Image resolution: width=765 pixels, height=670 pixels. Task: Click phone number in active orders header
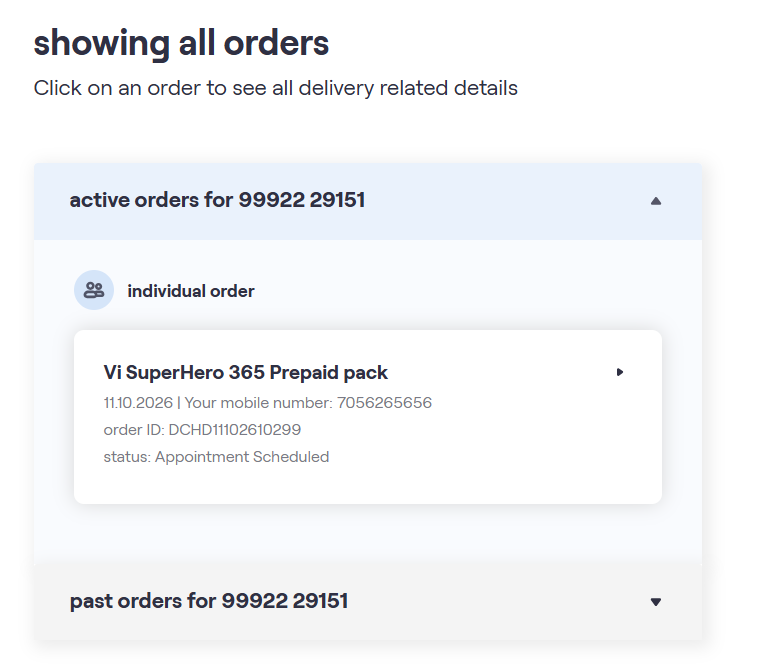302,200
